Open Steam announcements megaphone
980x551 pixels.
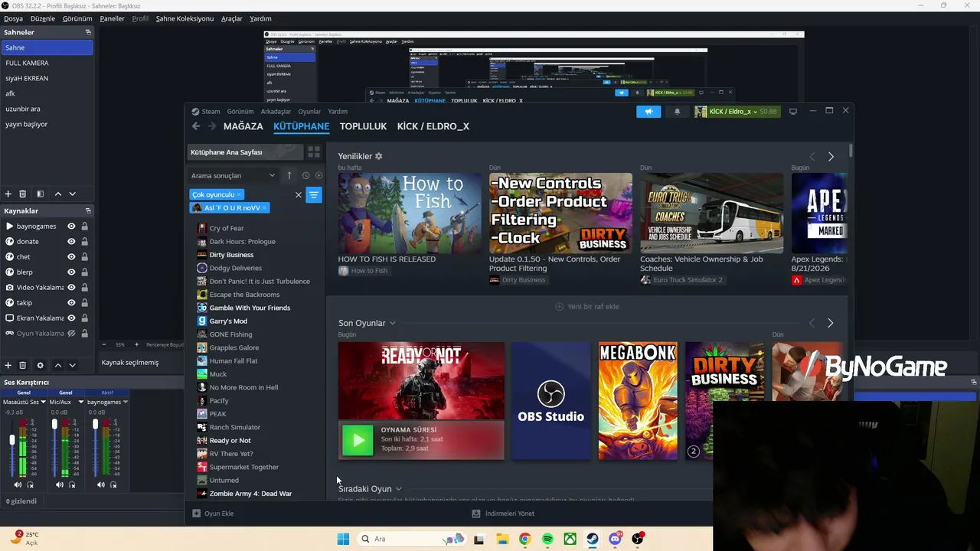pos(648,112)
